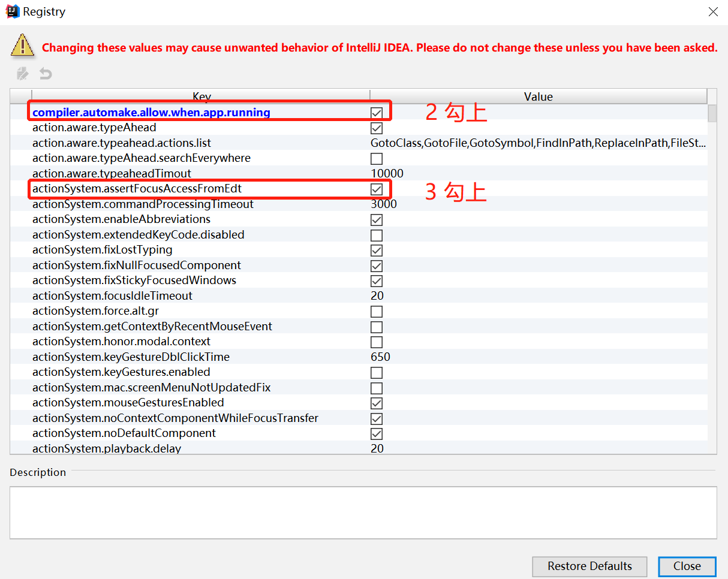The height and width of the screenshot is (579, 728).
Task: Click inside the Description text area
Action: [x=363, y=512]
